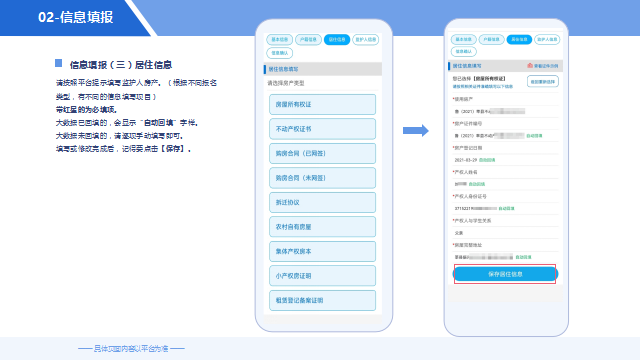Open 基本信息 tab on the save-form phone
The height and width of the screenshot is (360, 640).
coord(464,40)
